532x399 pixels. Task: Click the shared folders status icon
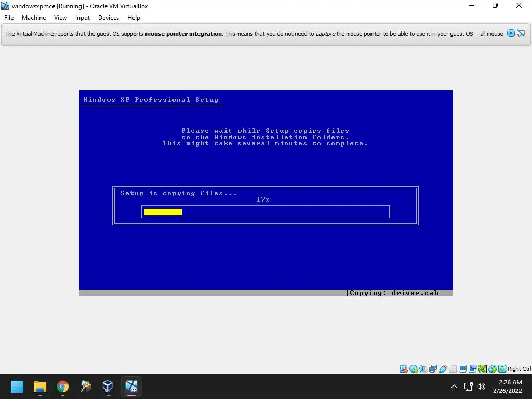click(x=453, y=369)
